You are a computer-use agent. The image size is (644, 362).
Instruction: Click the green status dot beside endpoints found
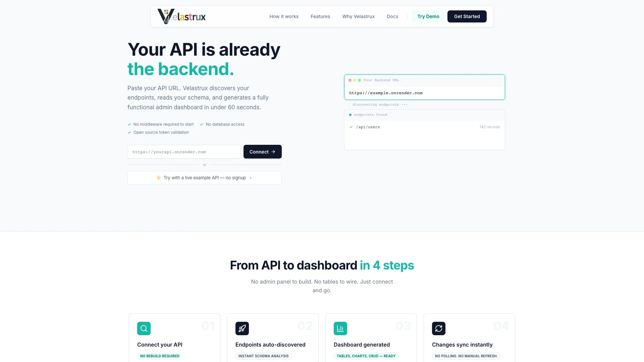[350, 115]
